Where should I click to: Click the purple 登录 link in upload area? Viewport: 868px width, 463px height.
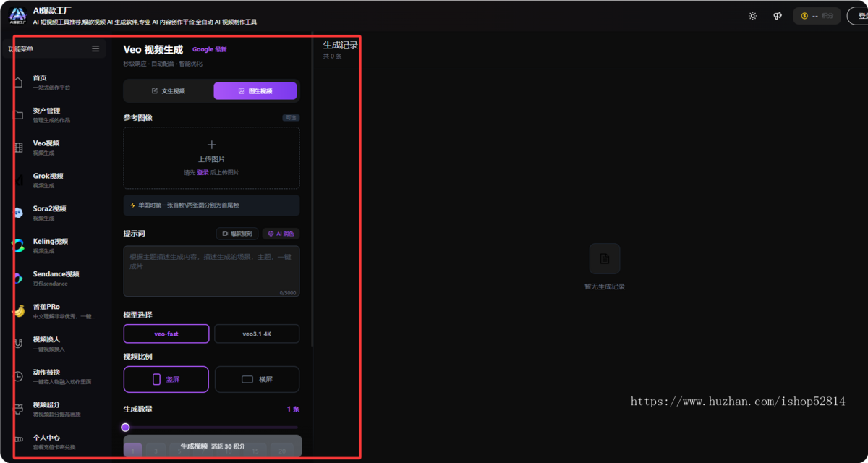tap(203, 173)
